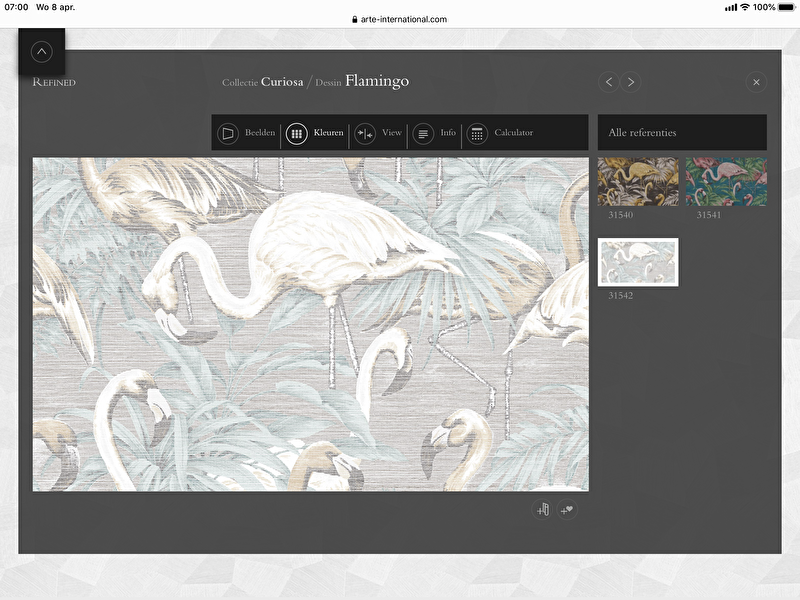Click reference number 31541 text
800x600 pixels.
[709, 215]
